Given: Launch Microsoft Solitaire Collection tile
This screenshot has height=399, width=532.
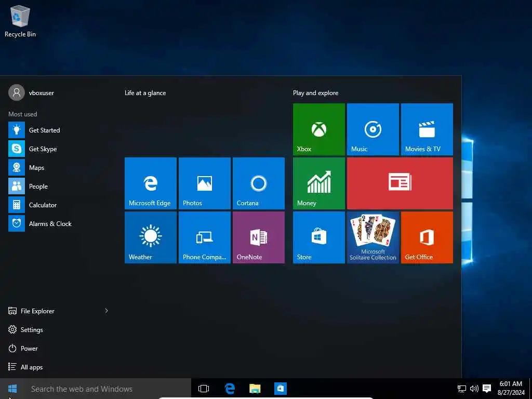Looking at the screenshot, I should pos(373,237).
